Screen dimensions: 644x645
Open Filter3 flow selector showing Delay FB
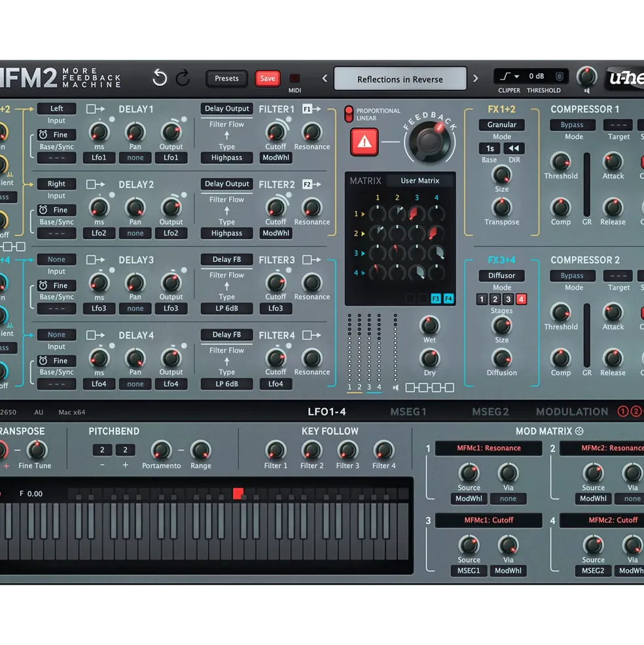226,259
